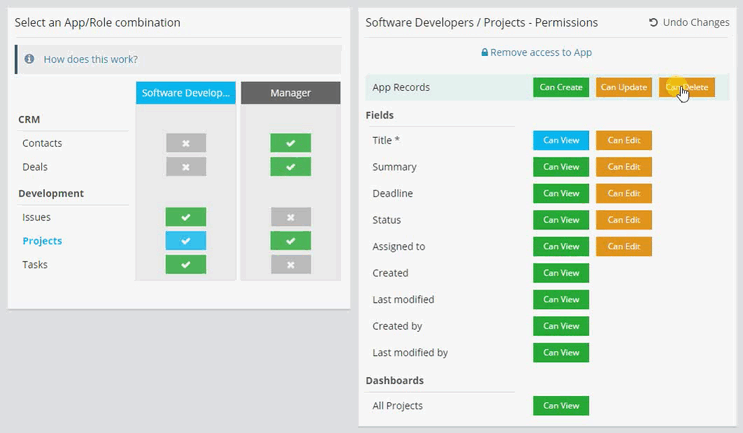Toggle Can Create for App Records
This screenshot has height=433, width=743.
point(561,87)
